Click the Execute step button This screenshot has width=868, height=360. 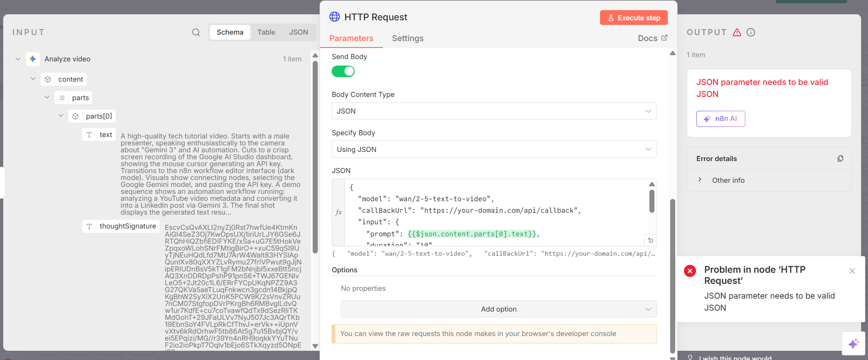[634, 18]
